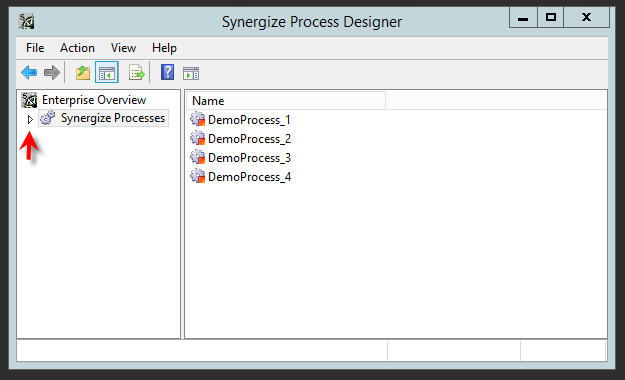The width and height of the screenshot is (625, 380).
Task: Click the DemoProcess_4 gear icon
Action: tap(198, 176)
